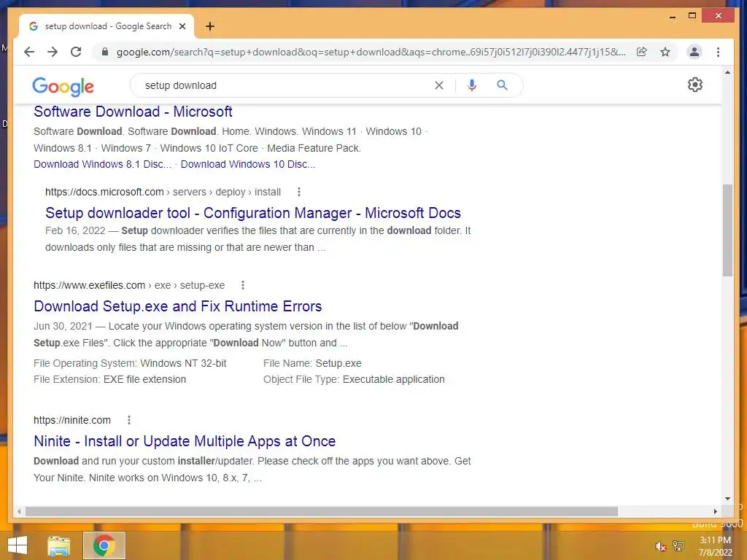
Task: Bookmark this page with the star
Action: pos(665,52)
